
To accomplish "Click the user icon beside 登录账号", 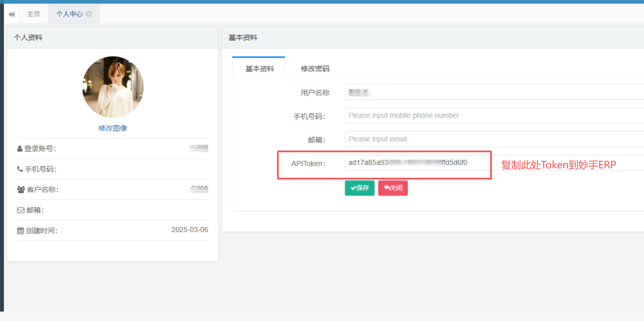I will (x=20, y=149).
